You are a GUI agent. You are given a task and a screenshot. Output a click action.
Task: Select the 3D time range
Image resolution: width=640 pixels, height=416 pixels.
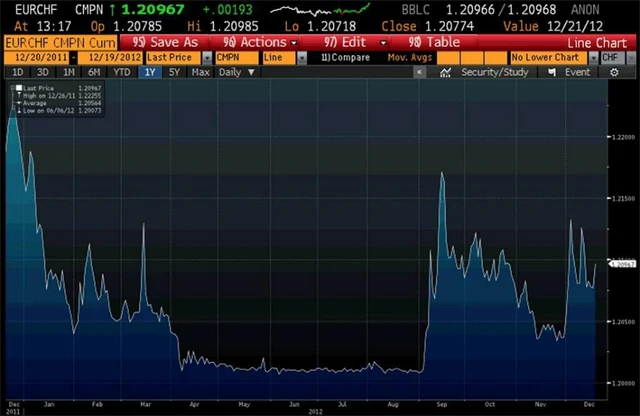(43, 73)
